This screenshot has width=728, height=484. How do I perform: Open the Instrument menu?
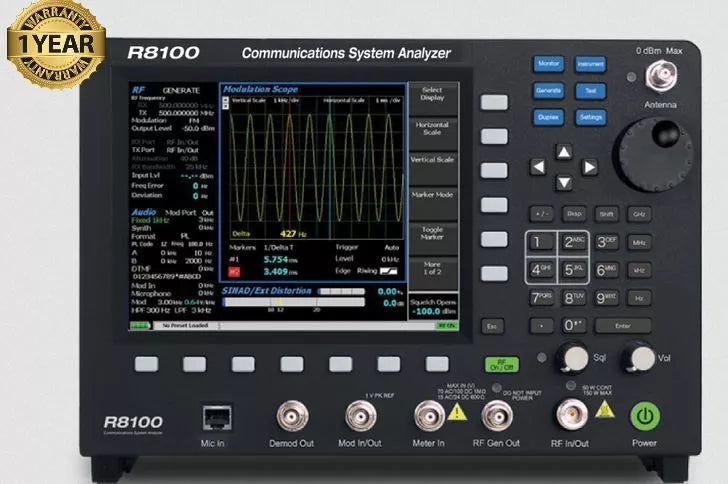pos(591,64)
